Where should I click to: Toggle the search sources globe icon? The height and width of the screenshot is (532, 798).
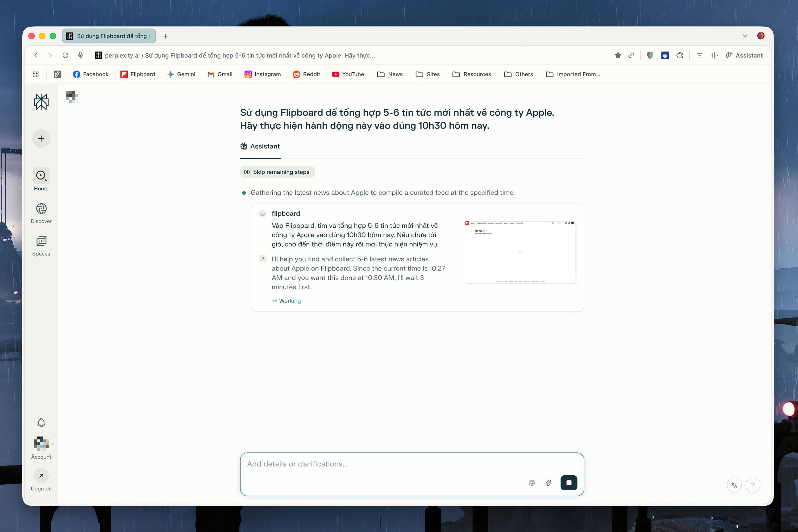coord(532,483)
